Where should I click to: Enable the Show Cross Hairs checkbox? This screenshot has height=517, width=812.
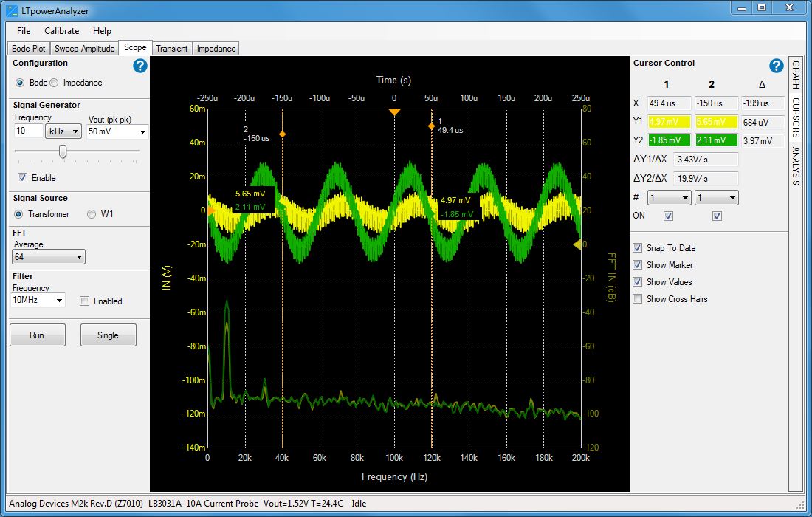(637, 299)
